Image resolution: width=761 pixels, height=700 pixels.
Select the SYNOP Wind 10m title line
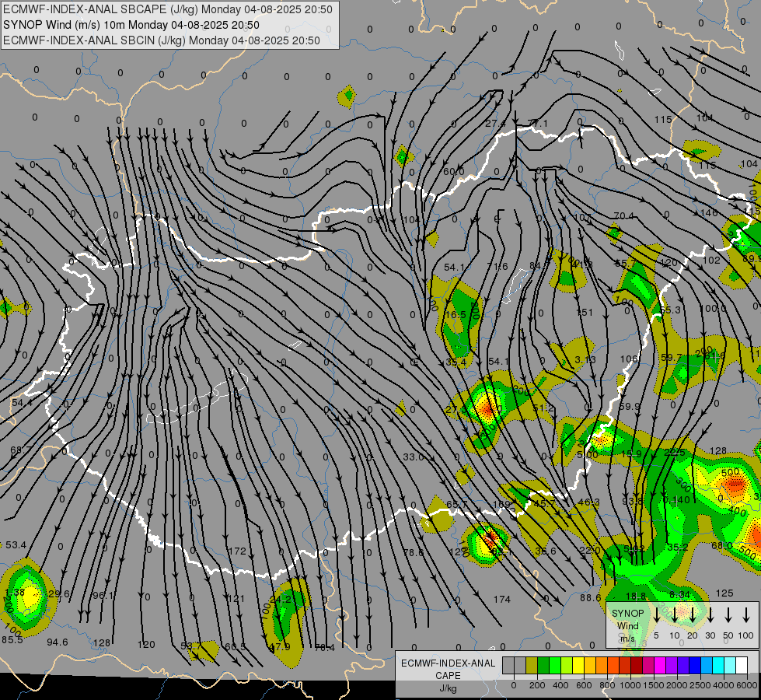(x=131, y=25)
